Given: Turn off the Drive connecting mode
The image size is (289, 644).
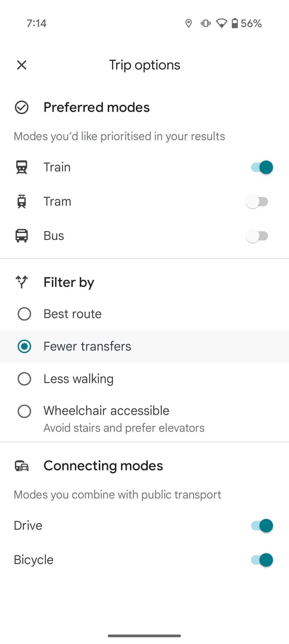Looking at the screenshot, I should [x=262, y=526].
